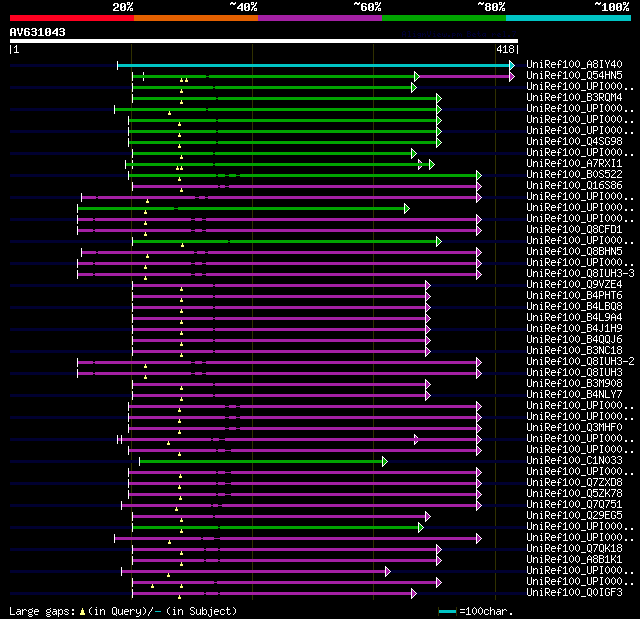Select the UniRef100_Q8IUH3-3 label
The height and width of the screenshot is (619, 640).
pyautogui.click(x=580, y=273)
